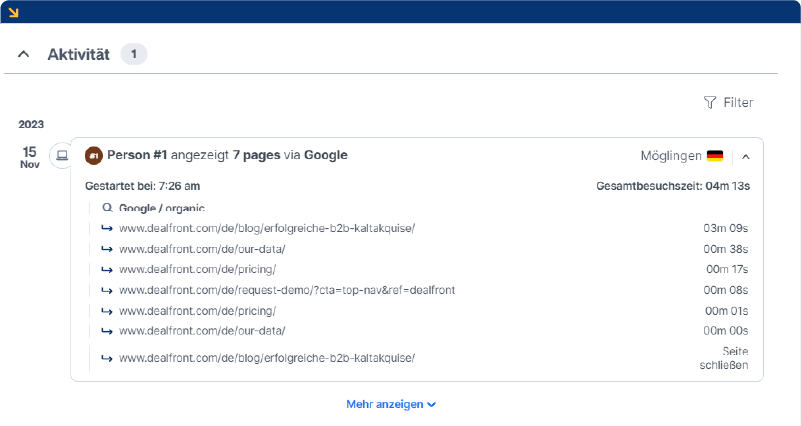Image resolution: width=801 pixels, height=426 pixels.
Task: Click Mehr anzeigen to show more
Action: pos(391,404)
